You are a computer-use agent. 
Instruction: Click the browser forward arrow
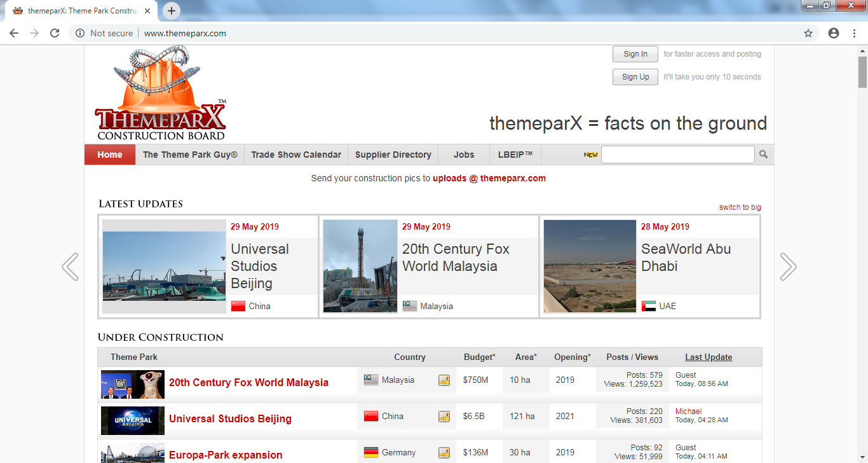34,33
